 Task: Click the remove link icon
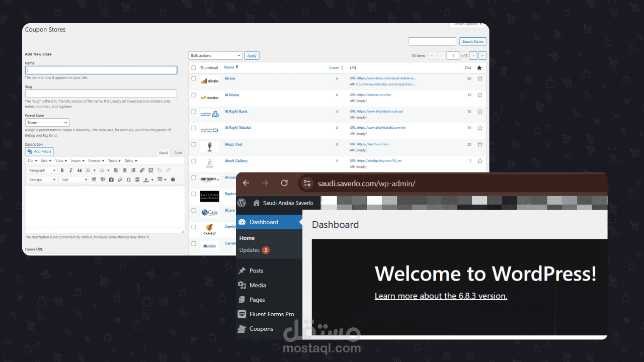point(151,170)
